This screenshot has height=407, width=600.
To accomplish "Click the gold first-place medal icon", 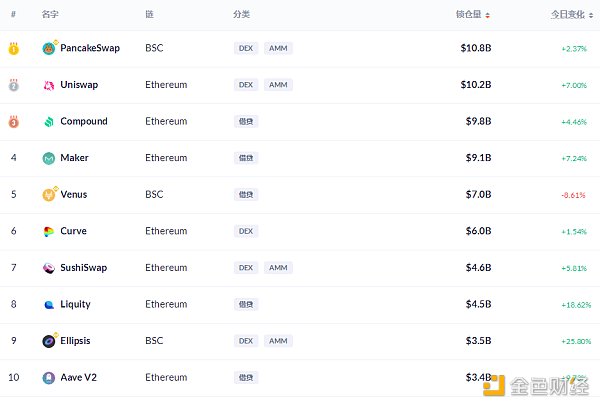I will click(x=14, y=48).
